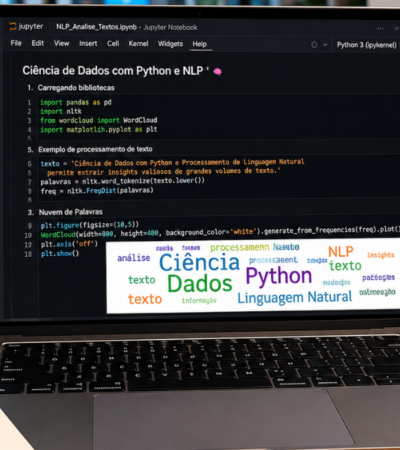400x450 pixels.
Task: Click the '3. Nuvem de Palavras' heading
Action: 65,212
